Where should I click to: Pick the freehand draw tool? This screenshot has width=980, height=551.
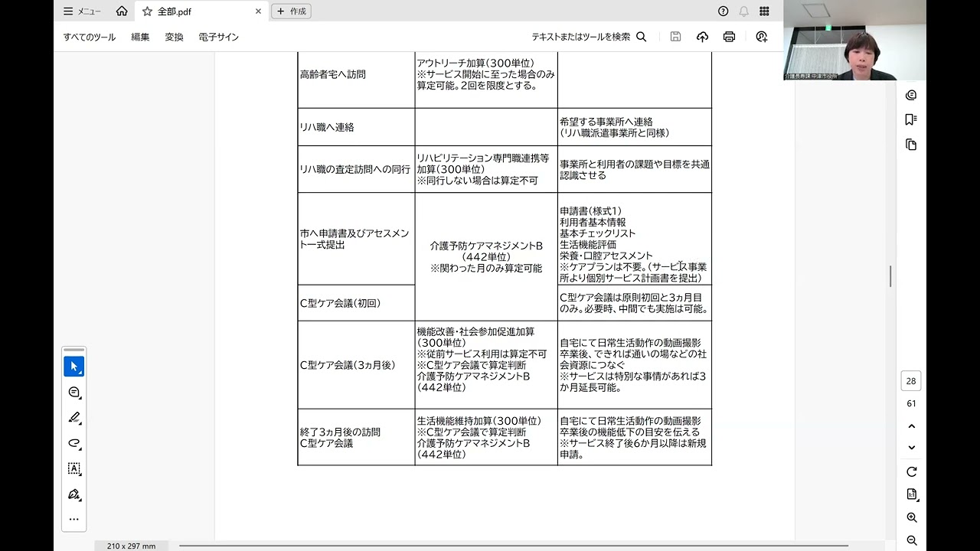click(x=74, y=443)
